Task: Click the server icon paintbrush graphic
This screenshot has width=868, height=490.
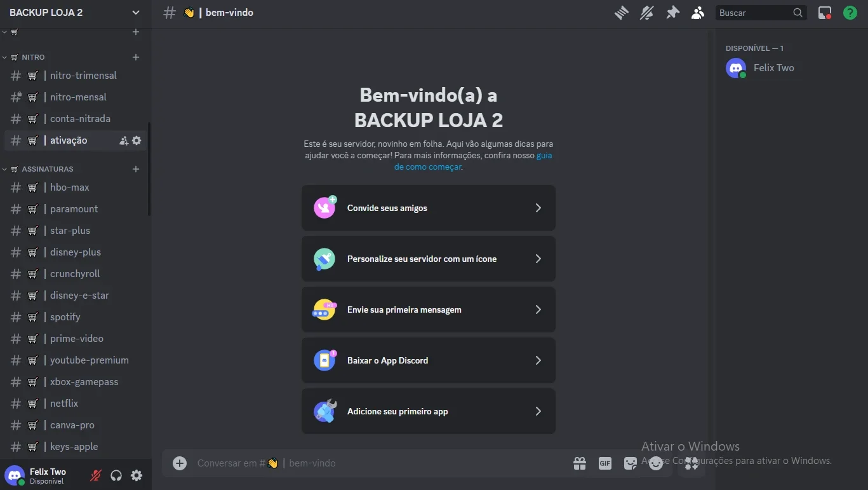Action: (x=324, y=259)
